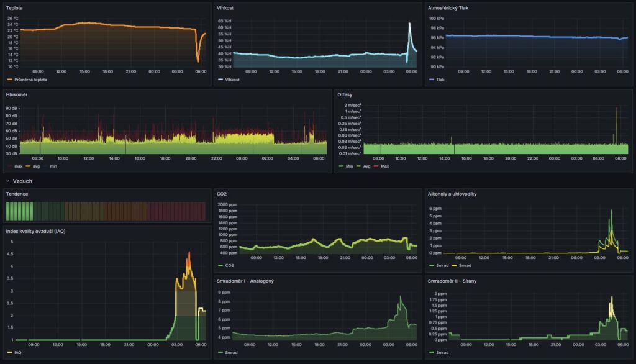The width and height of the screenshot is (636, 364).
Task: Open the Otřesy panel title menu
Action: tap(345, 94)
